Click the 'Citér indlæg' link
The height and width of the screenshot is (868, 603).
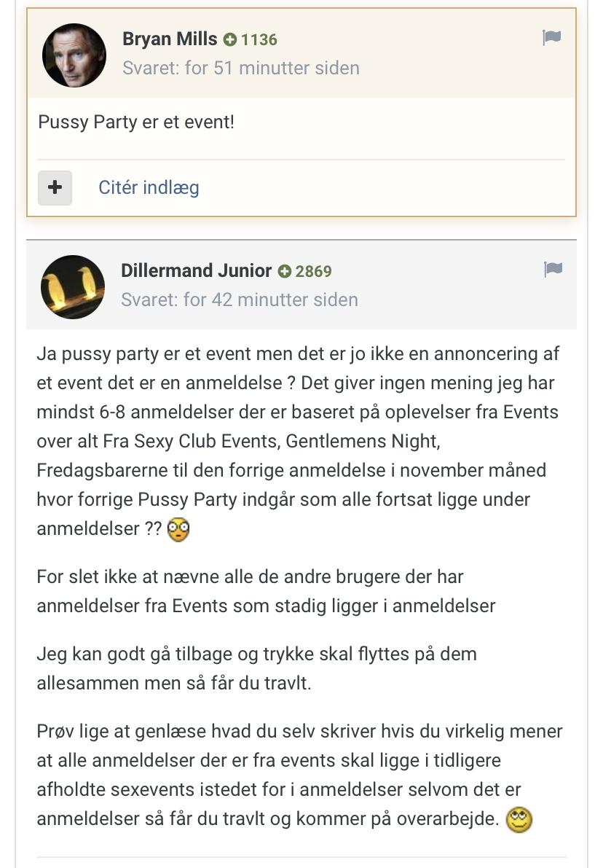coord(149,187)
